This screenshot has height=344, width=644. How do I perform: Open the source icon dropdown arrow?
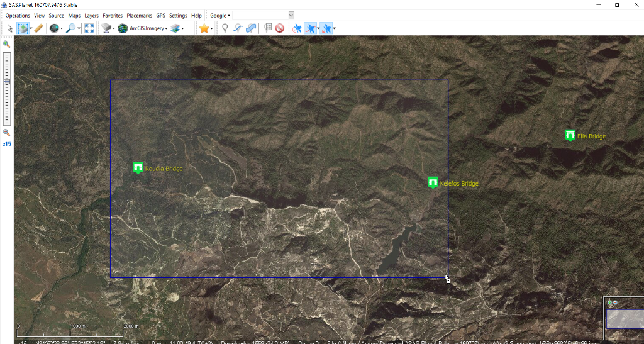pos(114,28)
